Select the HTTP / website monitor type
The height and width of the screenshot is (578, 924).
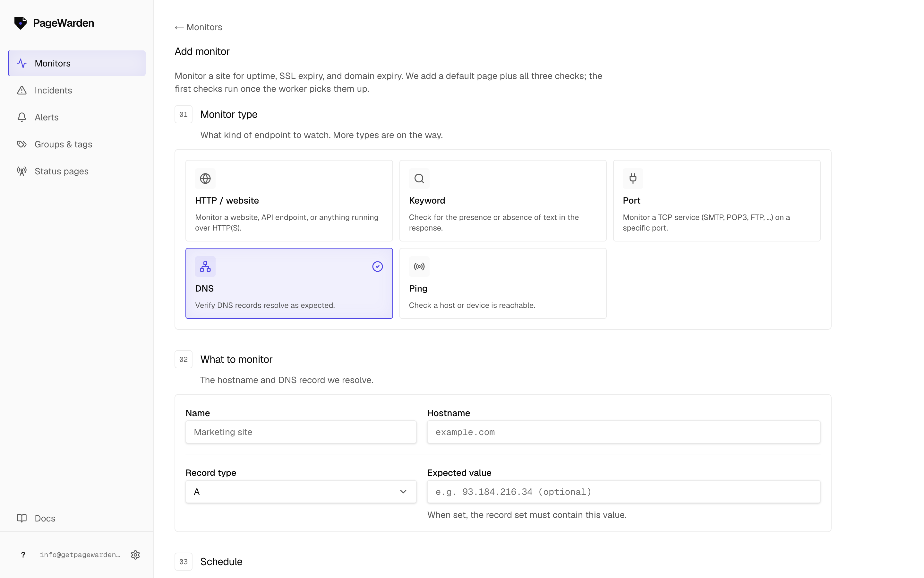[289, 201]
